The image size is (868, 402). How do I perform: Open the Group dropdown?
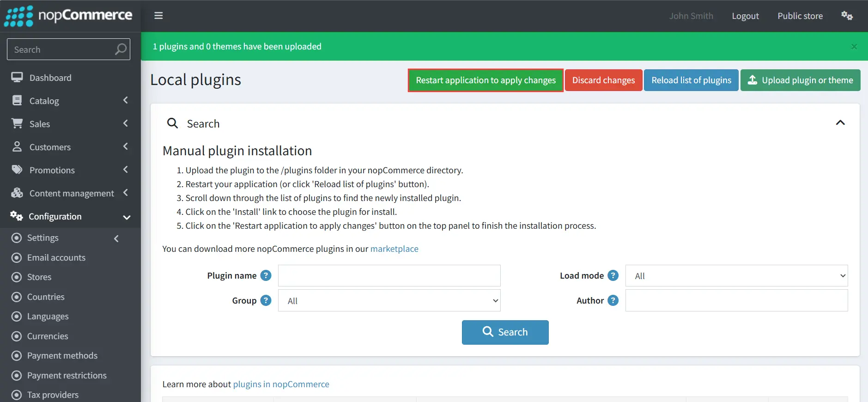tap(389, 301)
